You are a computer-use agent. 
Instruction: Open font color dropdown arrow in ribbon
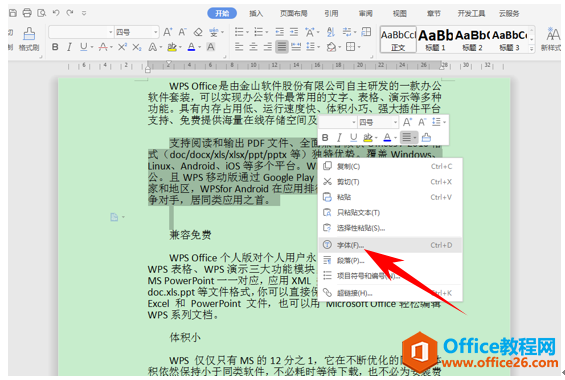[x=200, y=47]
